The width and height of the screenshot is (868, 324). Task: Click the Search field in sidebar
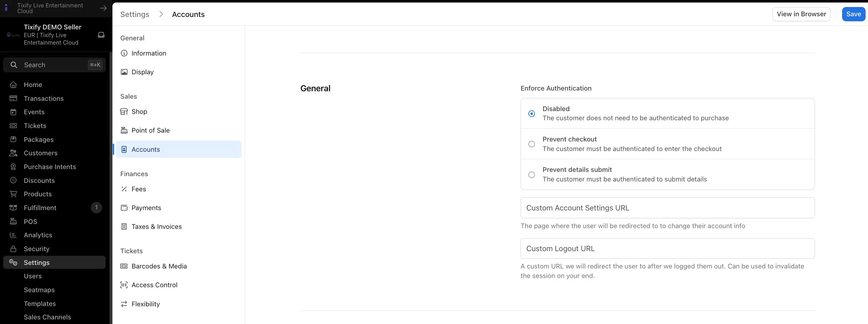tap(54, 65)
